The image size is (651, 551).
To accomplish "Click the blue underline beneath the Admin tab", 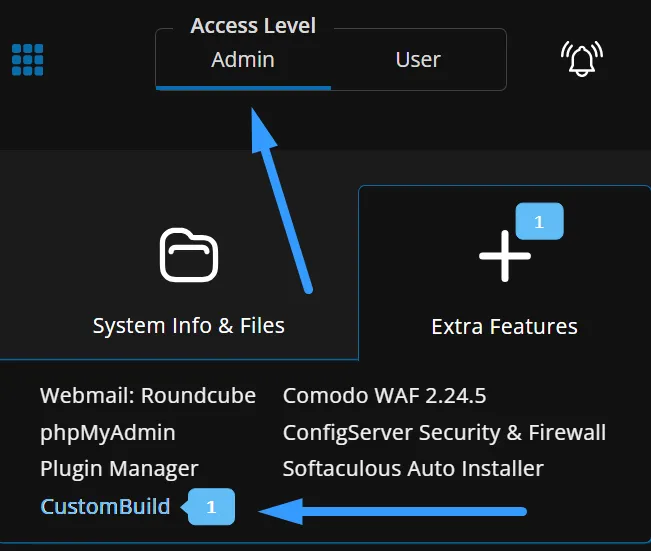I will pos(243,88).
